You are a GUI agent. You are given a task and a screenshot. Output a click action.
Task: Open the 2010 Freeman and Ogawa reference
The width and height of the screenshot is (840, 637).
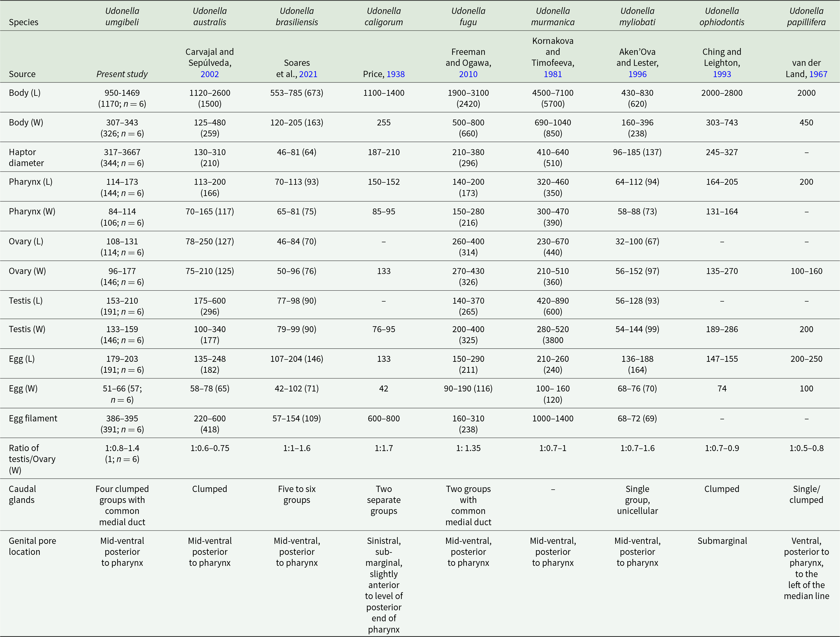pos(468,74)
